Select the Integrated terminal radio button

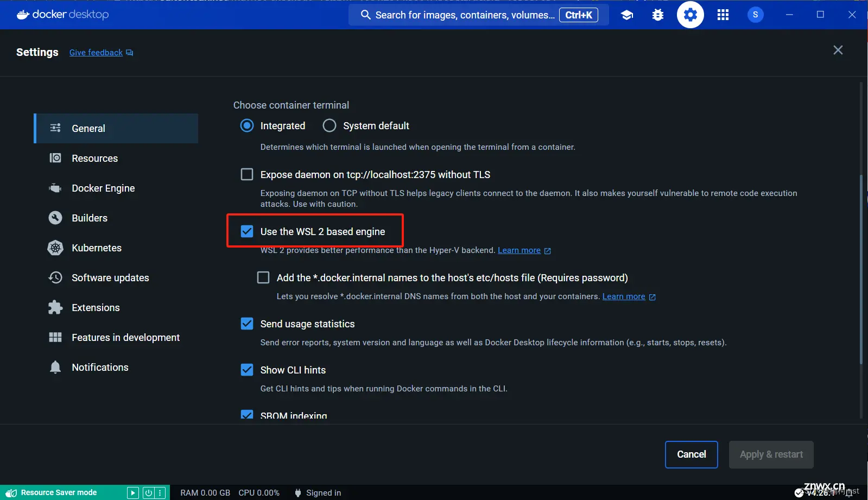(247, 125)
